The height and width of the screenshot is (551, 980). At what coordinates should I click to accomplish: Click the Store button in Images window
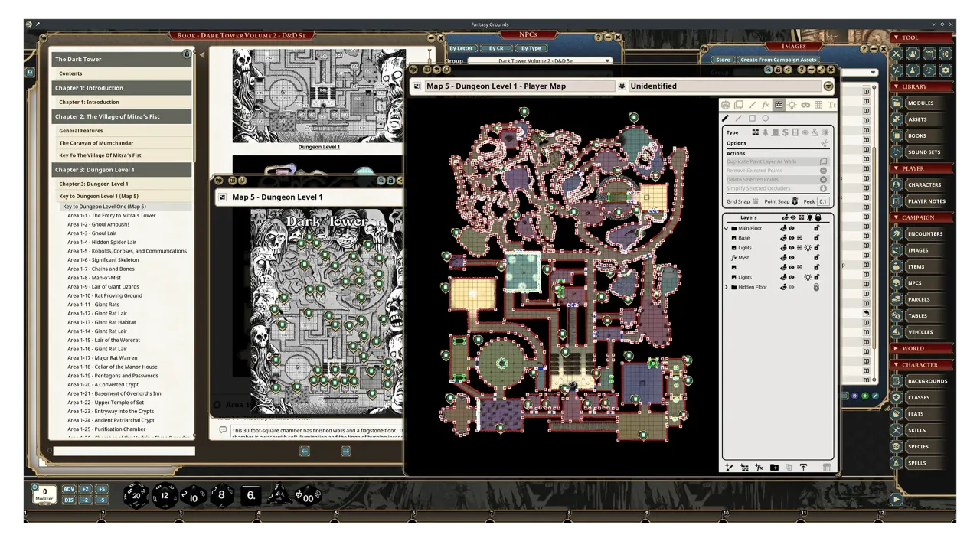coord(723,60)
